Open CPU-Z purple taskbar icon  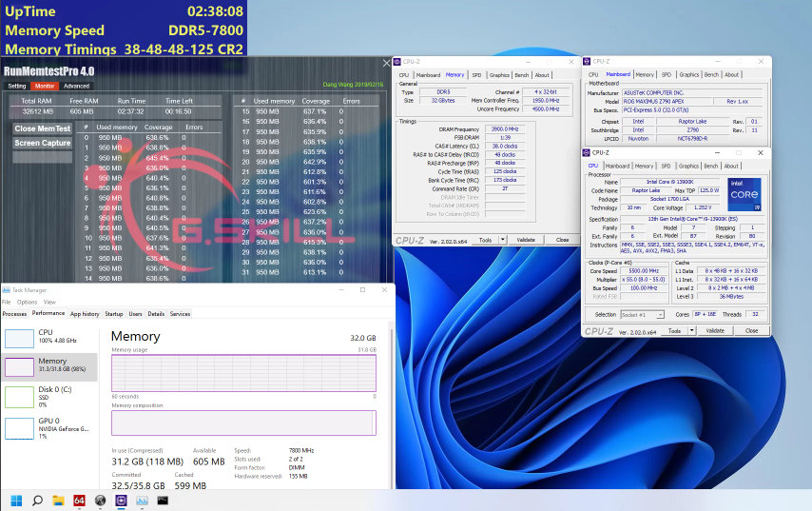121,501
